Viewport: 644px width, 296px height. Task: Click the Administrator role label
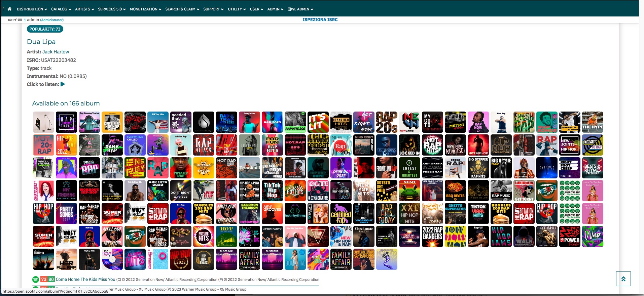tap(52, 20)
